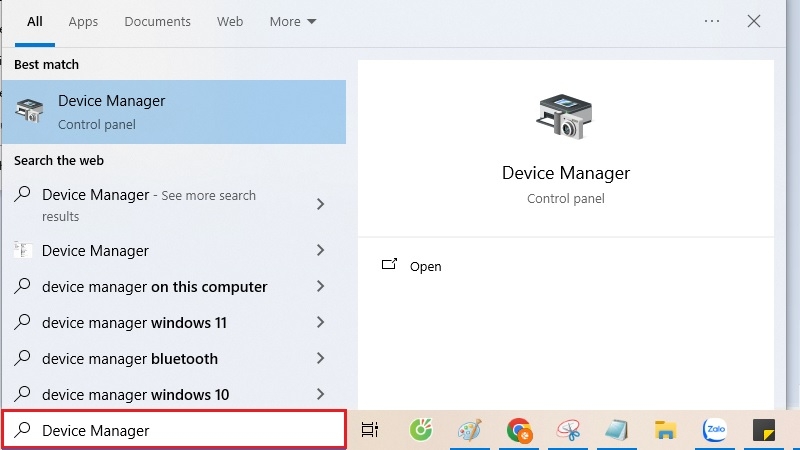
Task: Launch Zalo from the taskbar
Action: click(x=715, y=430)
